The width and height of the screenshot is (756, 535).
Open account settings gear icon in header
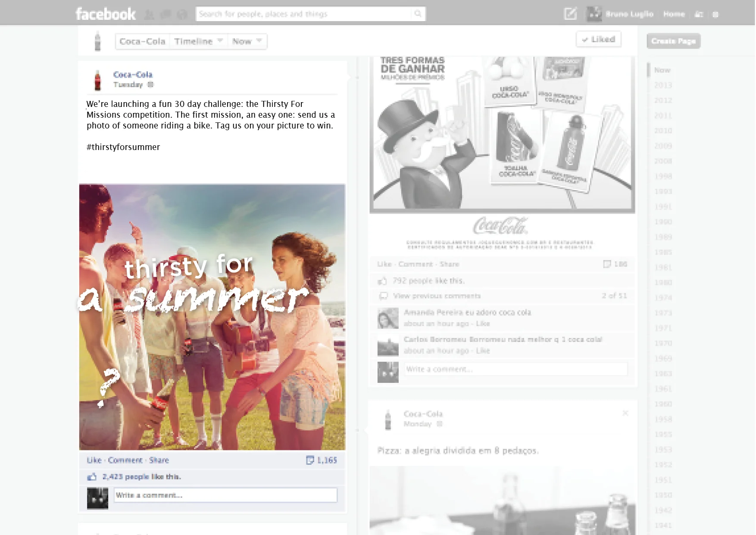pos(715,14)
